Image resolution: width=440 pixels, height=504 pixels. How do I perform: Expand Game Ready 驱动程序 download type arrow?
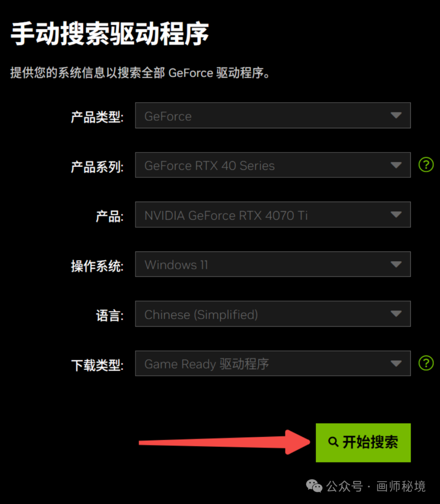pyautogui.click(x=396, y=363)
